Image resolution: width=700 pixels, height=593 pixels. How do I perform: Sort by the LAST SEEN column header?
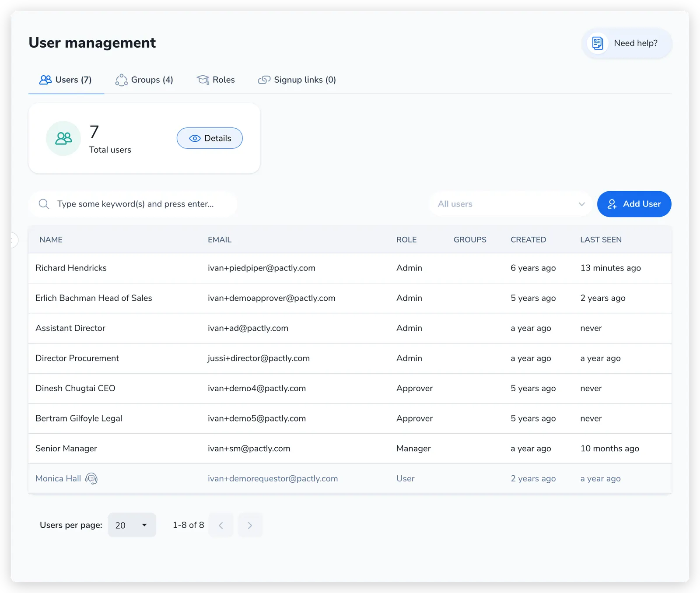tap(601, 240)
